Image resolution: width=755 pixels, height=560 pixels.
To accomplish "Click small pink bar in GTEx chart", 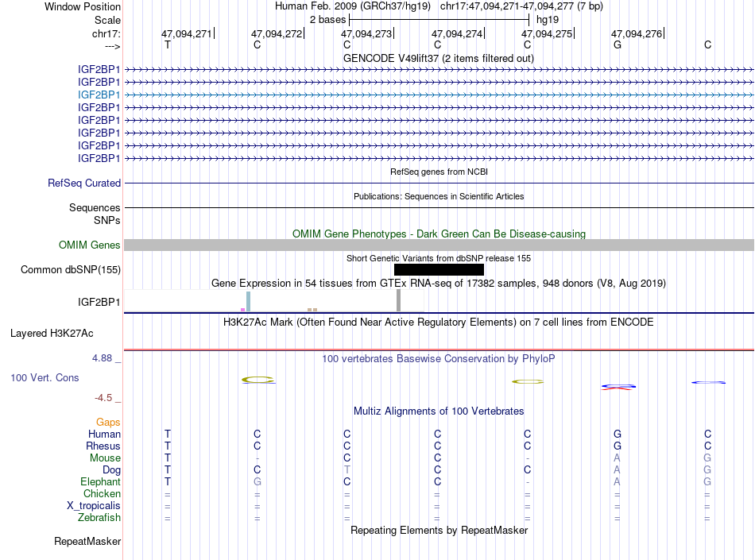I will click(x=242, y=310).
